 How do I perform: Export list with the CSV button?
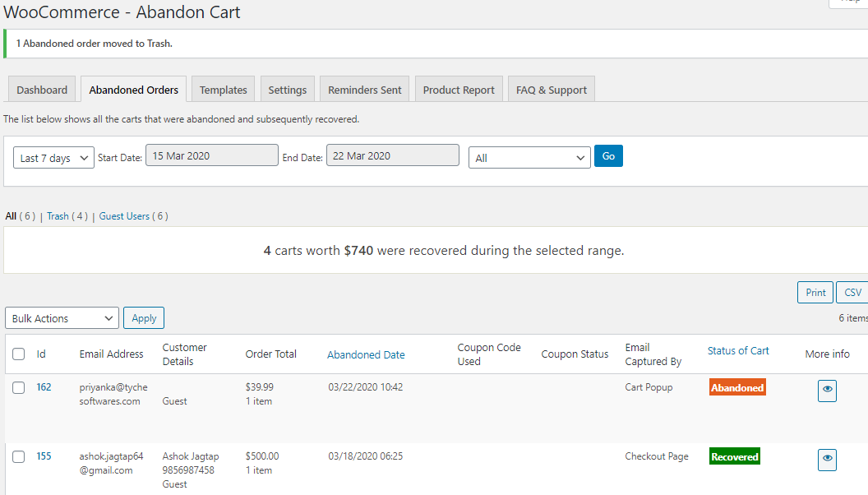coord(852,293)
